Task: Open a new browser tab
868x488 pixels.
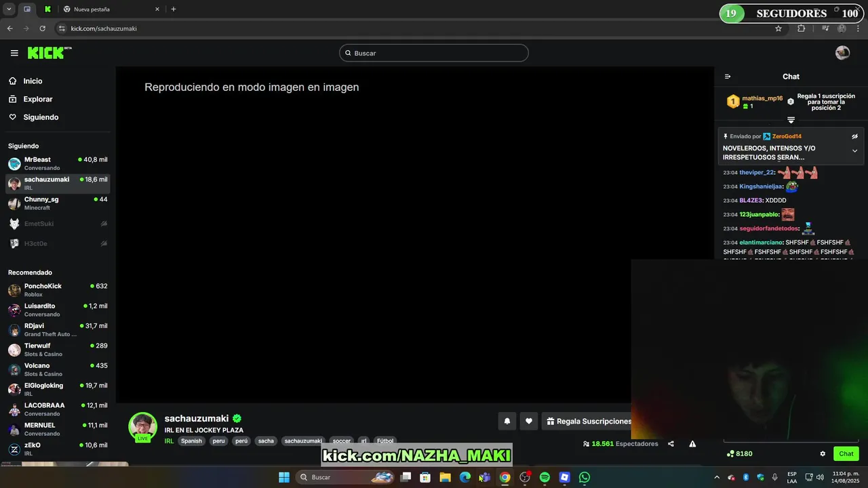Action: click(174, 9)
